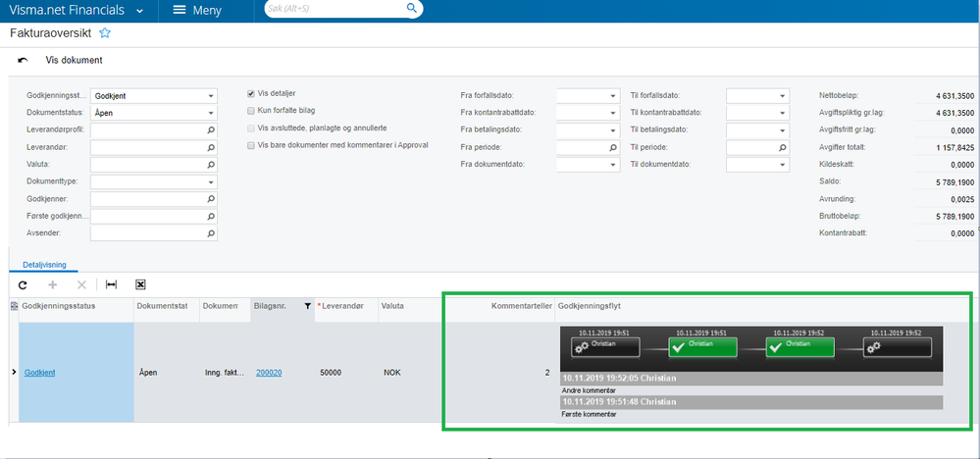The width and height of the screenshot is (980, 459).
Task: Sort by Kommentarteller column header
Action: (521, 306)
